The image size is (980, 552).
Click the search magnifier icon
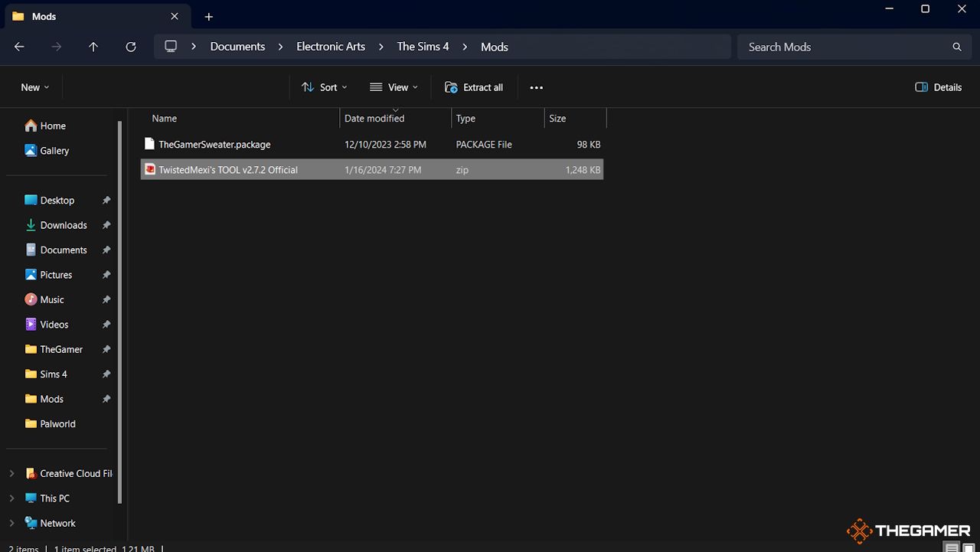pos(956,47)
